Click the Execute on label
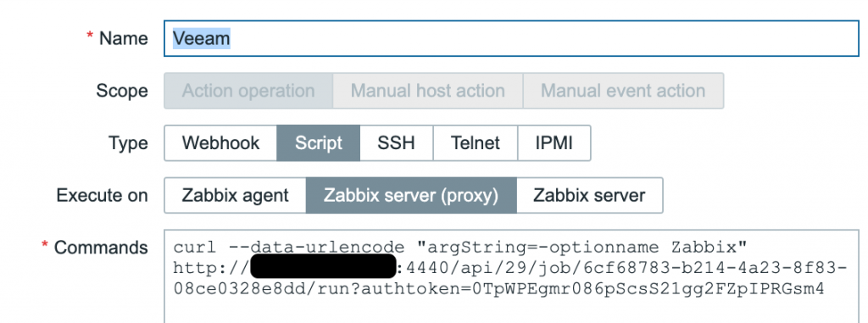Image resolution: width=868 pixels, height=323 pixels. [103, 196]
